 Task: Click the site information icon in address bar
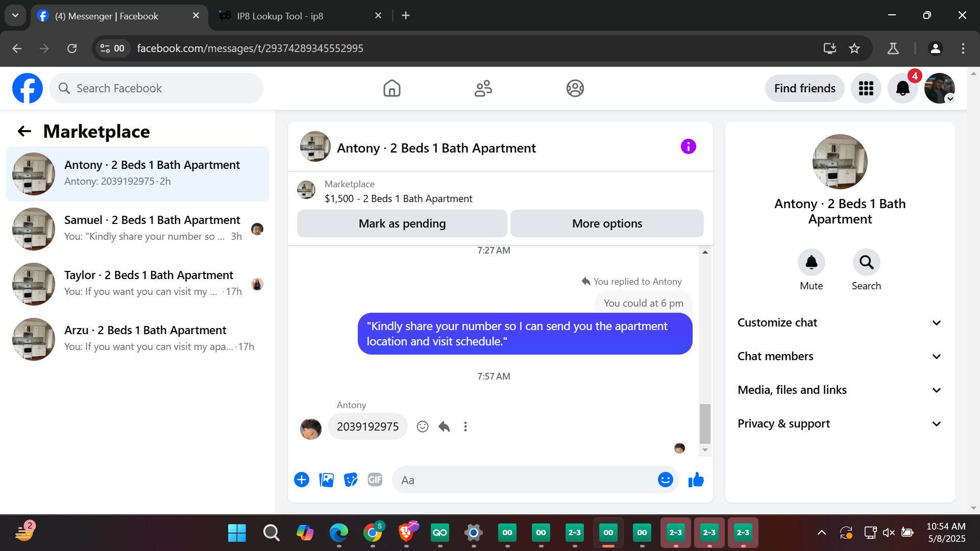pos(112,48)
